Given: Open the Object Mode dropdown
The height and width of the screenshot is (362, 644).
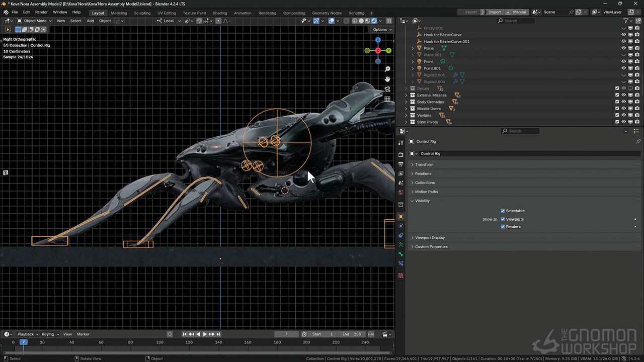Looking at the screenshot, I should pyautogui.click(x=35, y=21).
